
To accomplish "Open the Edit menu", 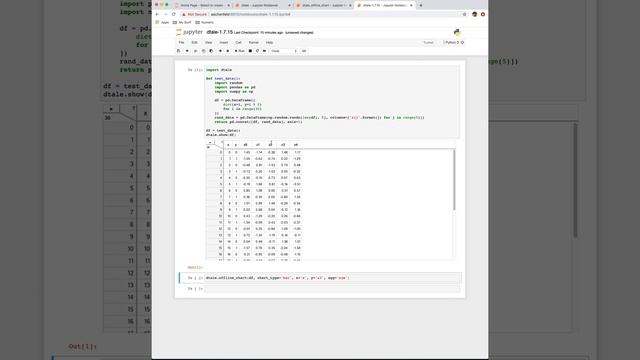I will pyautogui.click(x=195, y=42).
